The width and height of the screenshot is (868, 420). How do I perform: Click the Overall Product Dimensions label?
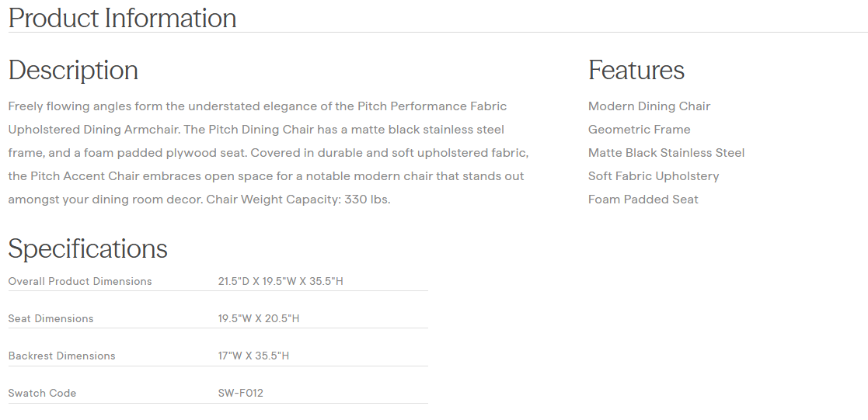tap(80, 281)
